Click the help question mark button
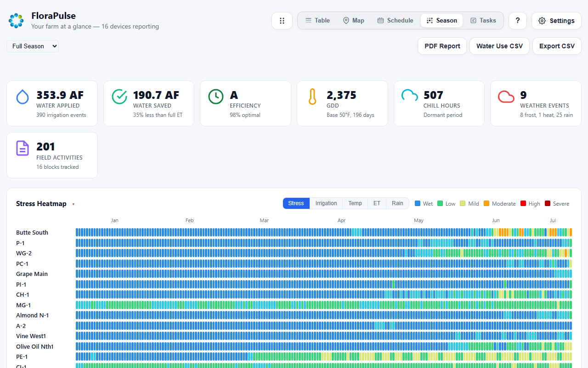Viewport: 588px width, 368px height. pyautogui.click(x=518, y=21)
